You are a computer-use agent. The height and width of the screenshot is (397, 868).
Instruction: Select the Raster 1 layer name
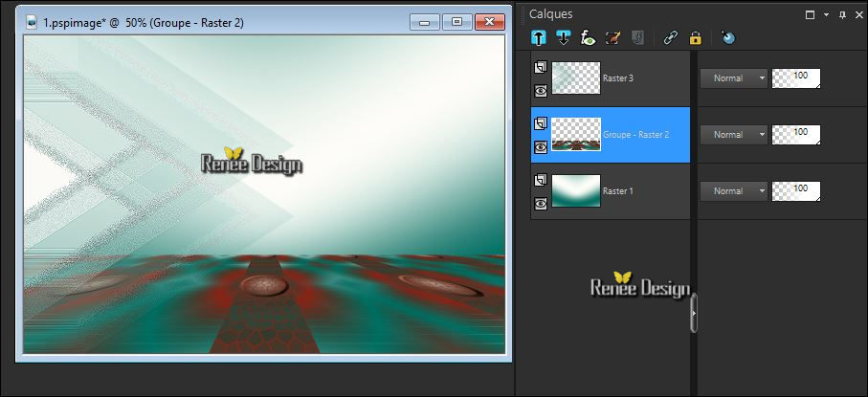point(618,191)
